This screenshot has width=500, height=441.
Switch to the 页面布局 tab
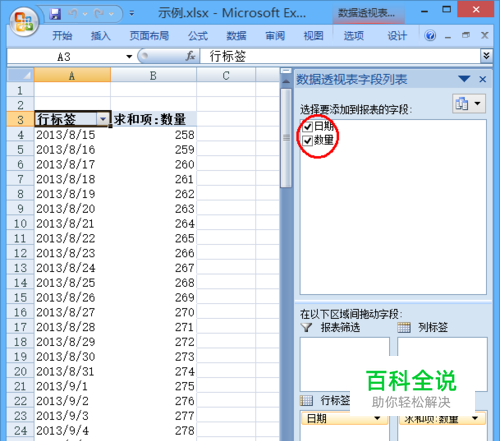pos(149,36)
